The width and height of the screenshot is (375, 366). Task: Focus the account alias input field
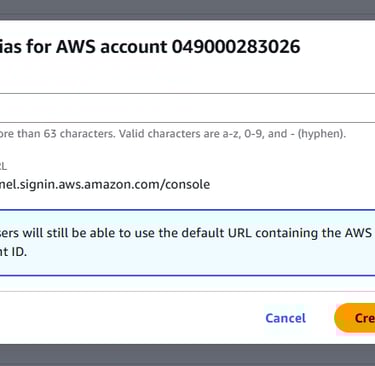tap(187, 108)
